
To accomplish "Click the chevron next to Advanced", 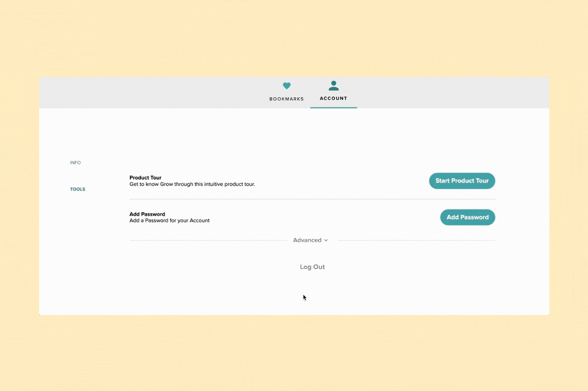I will tap(326, 240).
